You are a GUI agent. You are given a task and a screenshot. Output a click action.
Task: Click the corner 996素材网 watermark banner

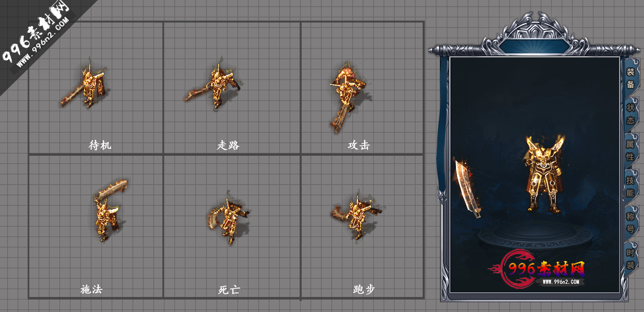tap(35, 38)
